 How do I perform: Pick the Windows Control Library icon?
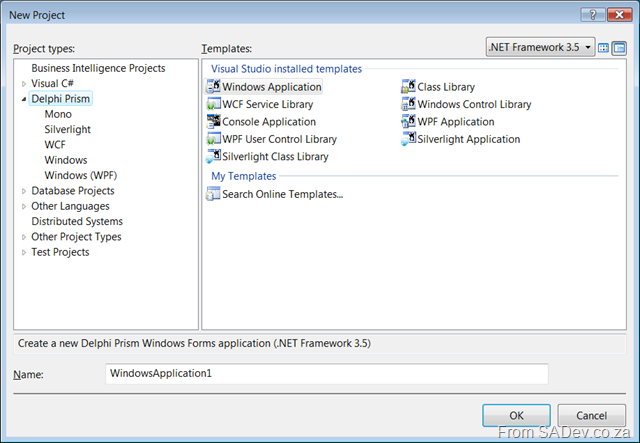coord(409,104)
